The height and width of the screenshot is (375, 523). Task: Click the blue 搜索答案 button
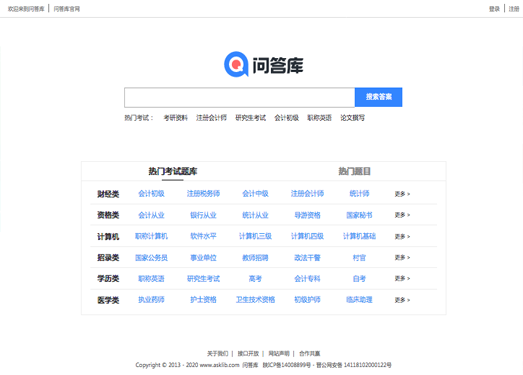tap(379, 97)
